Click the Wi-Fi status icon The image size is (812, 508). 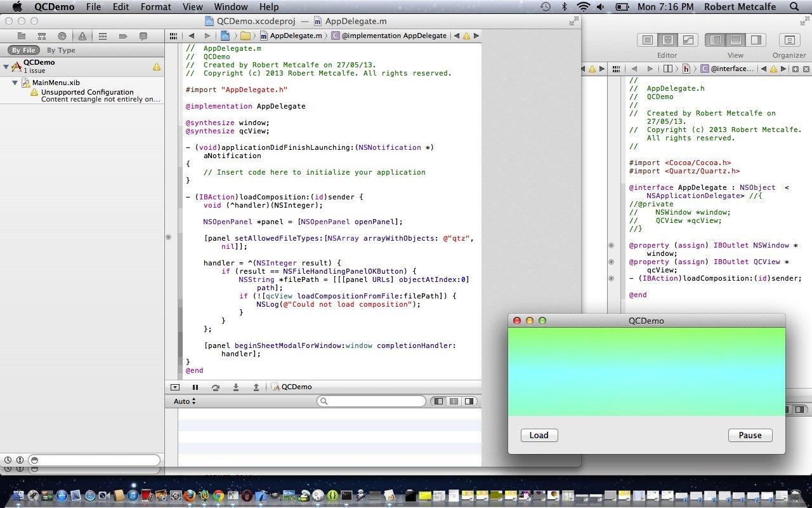(x=583, y=7)
